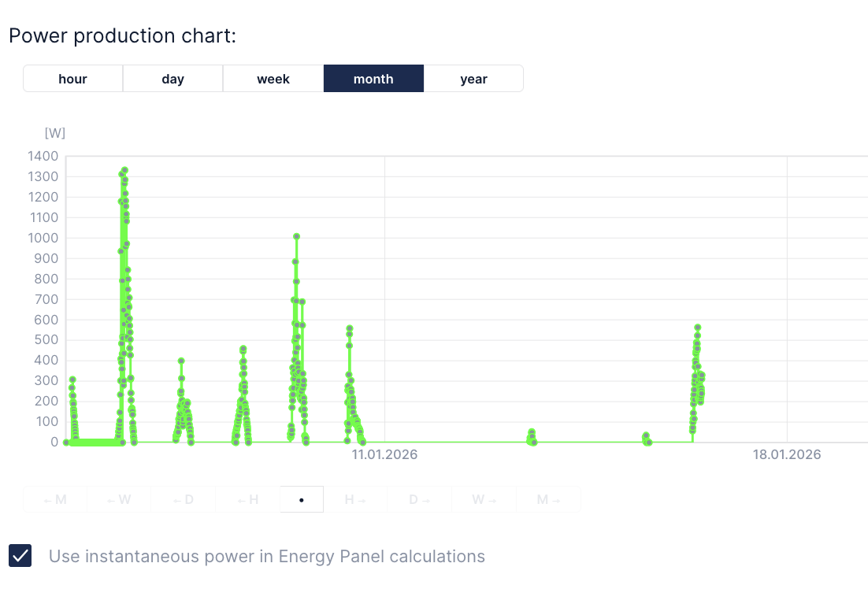Skip forward one month with M→

548,499
